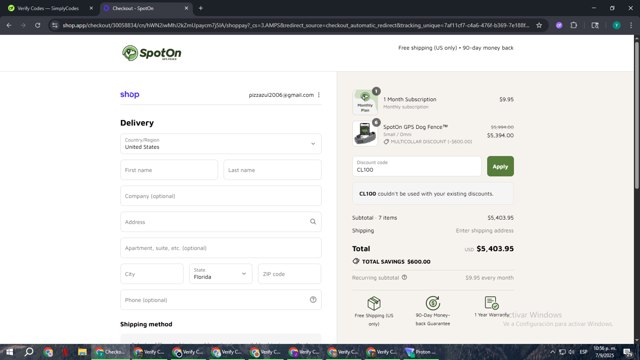Click the City field
This screenshot has height=360, width=640.
coord(152,273)
